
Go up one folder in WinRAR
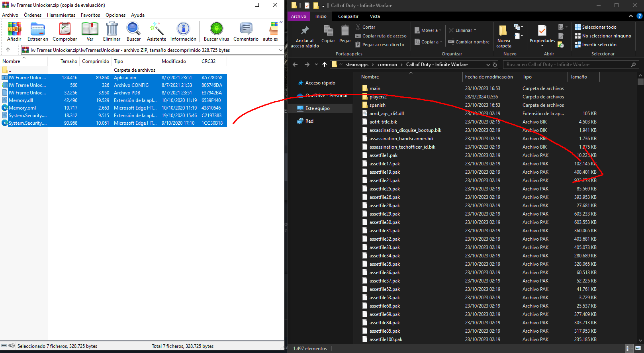tap(8, 50)
